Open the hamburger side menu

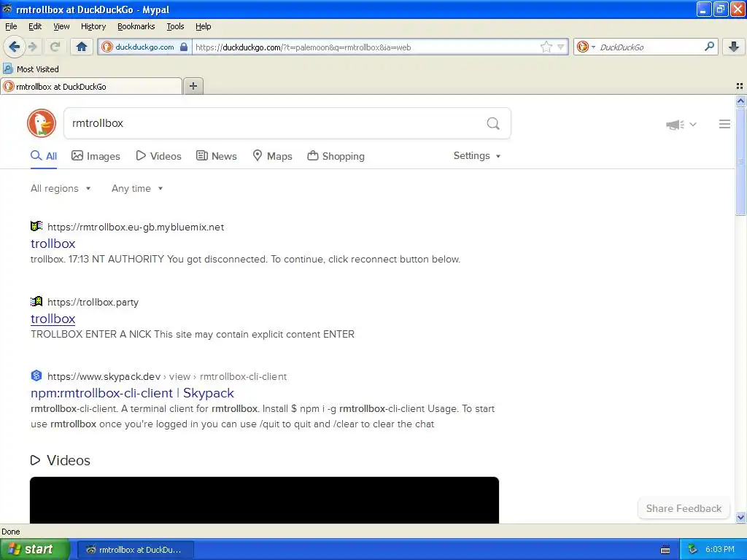pos(724,124)
